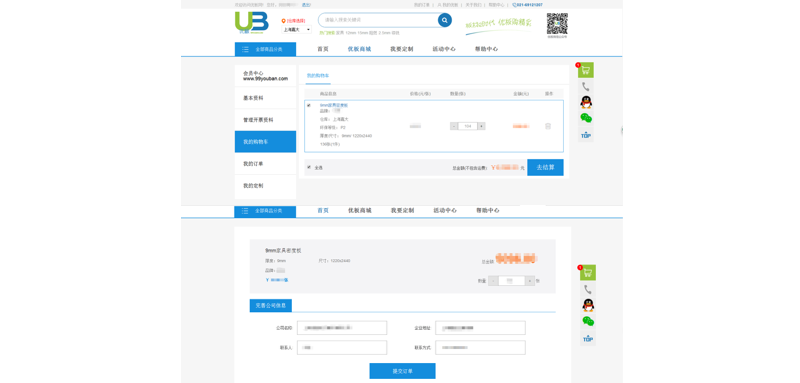Open the 我的购物车 tab above the cart table
Screen dimensions: 800x383
tap(318, 75)
